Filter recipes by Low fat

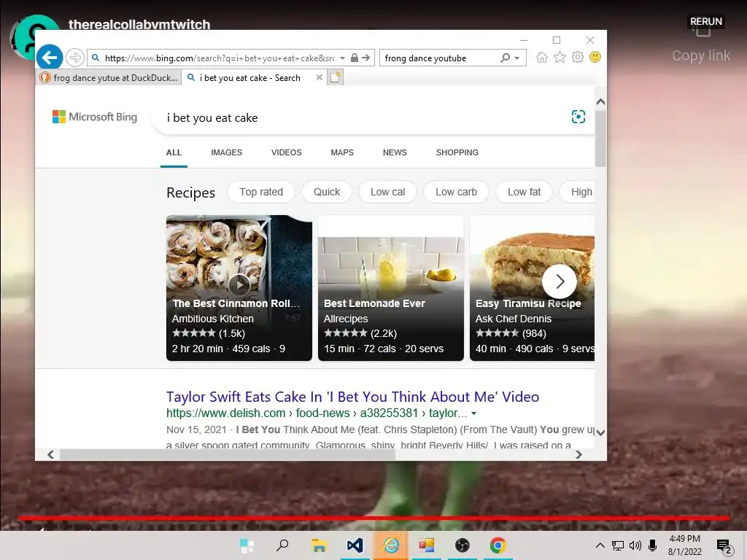(524, 192)
